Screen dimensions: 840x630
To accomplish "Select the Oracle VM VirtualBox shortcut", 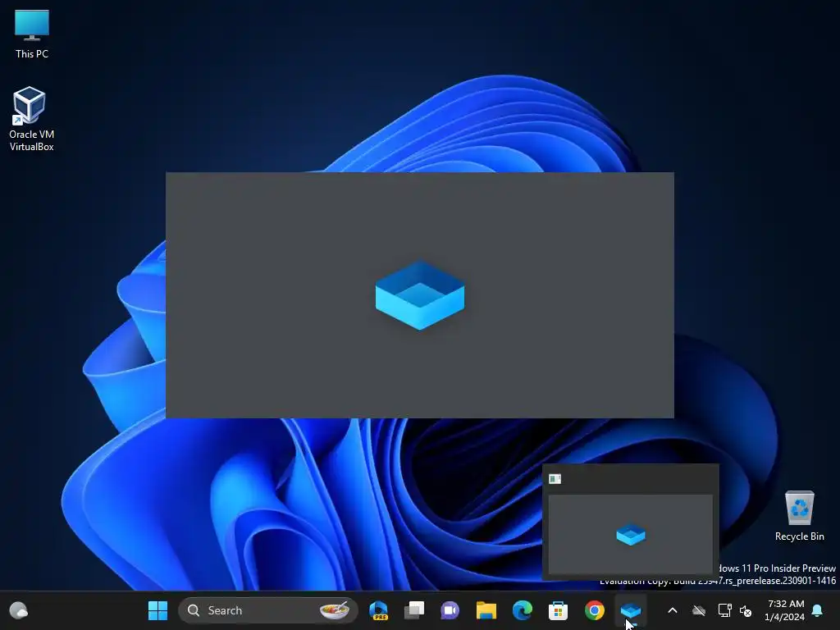I will [x=31, y=119].
